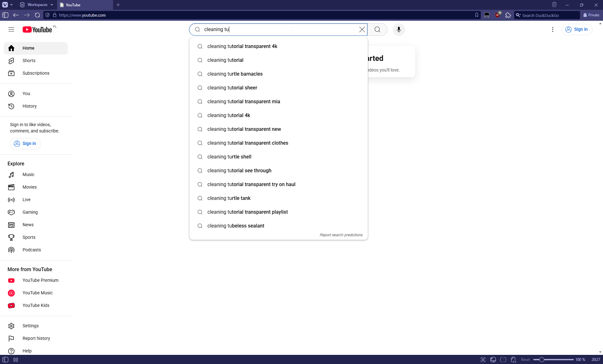Image resolution: width=603 pixels, height=364 pixels.
Task: Adjust the page zoom slider
Action: point(542,360)
